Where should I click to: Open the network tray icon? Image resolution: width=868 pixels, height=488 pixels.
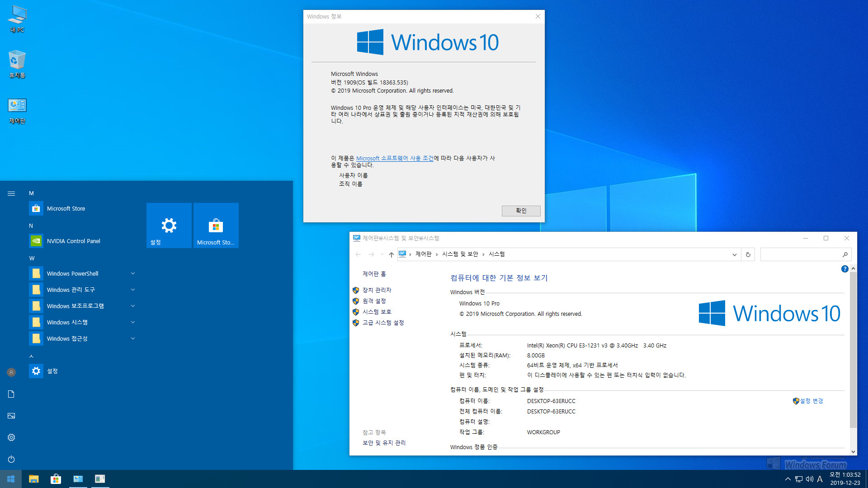pyautogui.click(x=799, y=479)
